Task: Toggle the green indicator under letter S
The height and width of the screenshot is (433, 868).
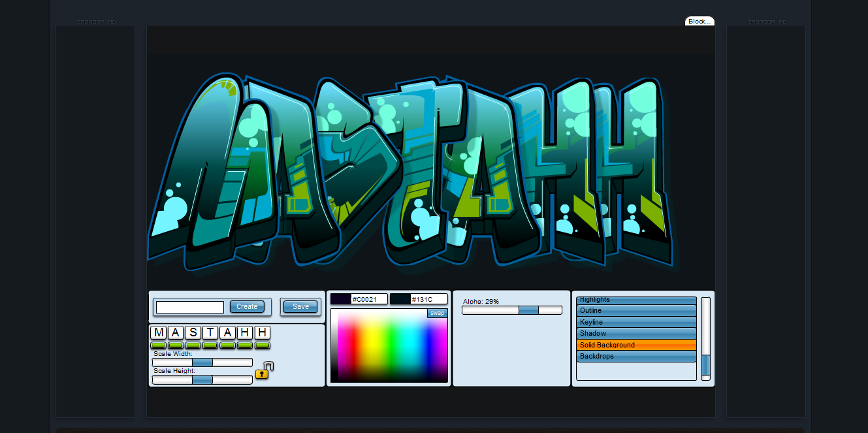Action: click(193, 345)
